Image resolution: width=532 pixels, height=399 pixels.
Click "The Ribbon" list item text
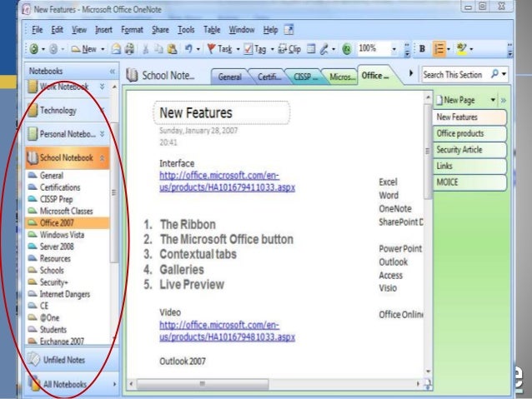pos(188,224)
